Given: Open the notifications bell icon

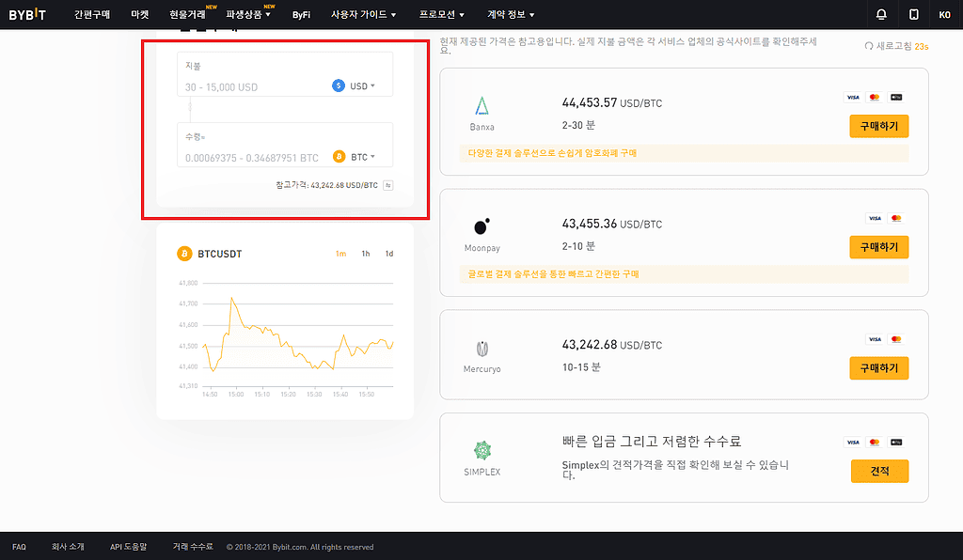Looking at the screenshot, I should pyautogui.click(x=881, y=14).
